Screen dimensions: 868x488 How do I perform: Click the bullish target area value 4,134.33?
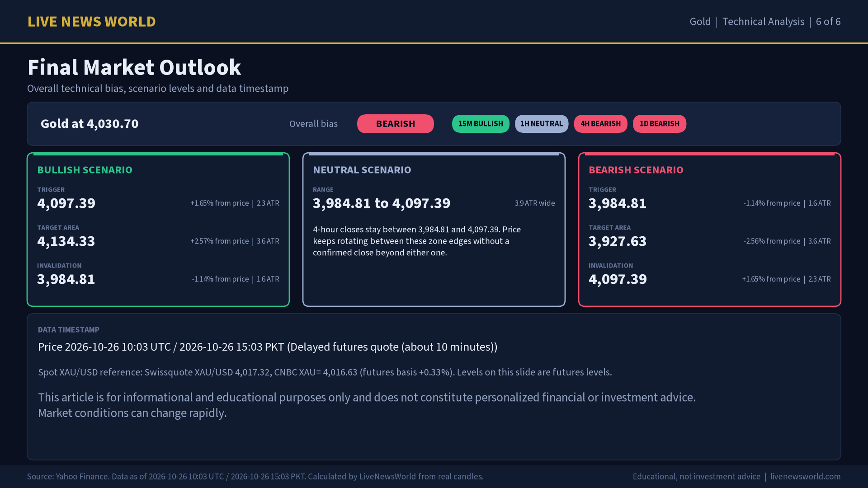click(x=66, y=241)
